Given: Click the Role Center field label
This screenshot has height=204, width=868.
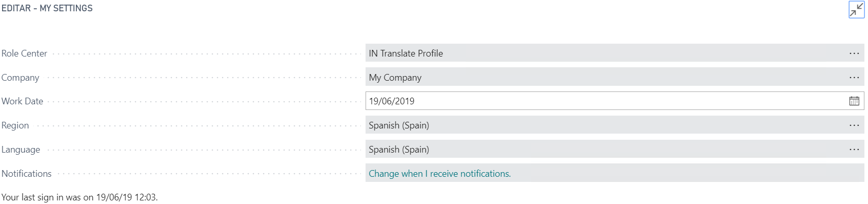Looking at the screenshot, I should pos(24,53).
